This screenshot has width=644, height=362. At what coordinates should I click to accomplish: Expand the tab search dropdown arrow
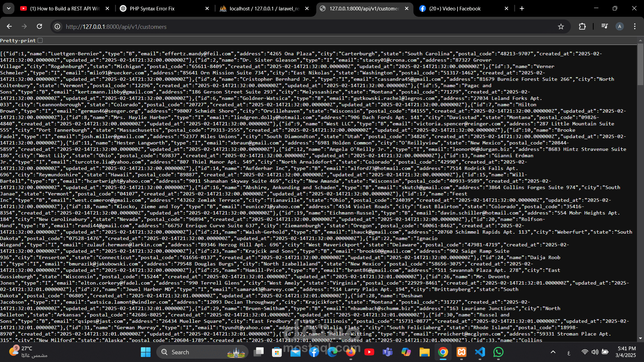point(9,8)
